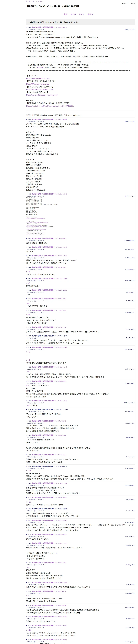Click the poster ID on post 0023
The height and width of the screenshot is (644, 138).
click(x=130, y=485)
